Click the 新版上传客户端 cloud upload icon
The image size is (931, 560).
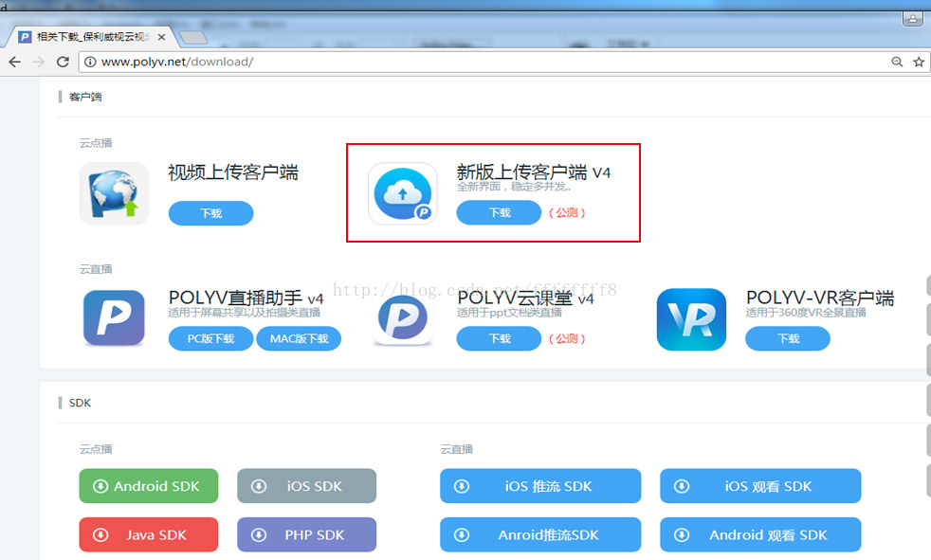tap(403, 193)
